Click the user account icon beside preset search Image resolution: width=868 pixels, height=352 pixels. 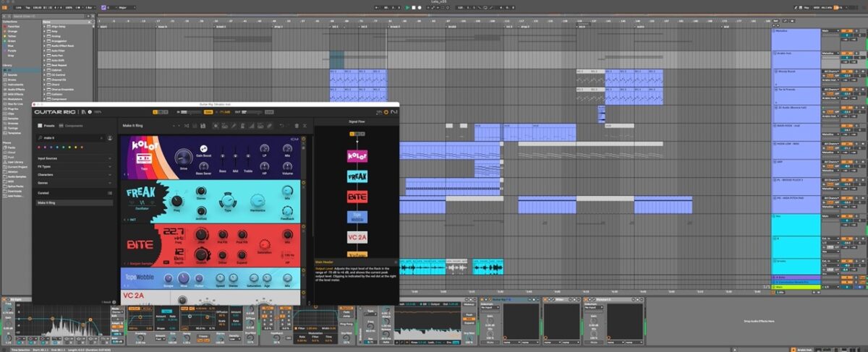(110, 137)
